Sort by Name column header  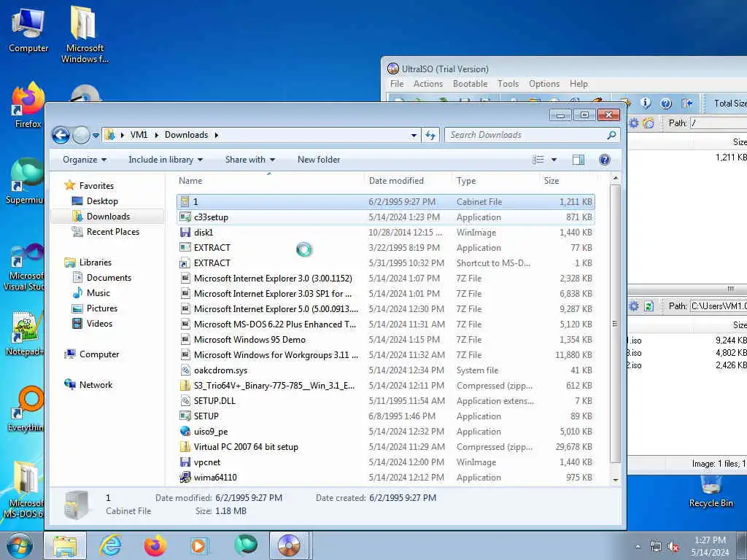point(269,181)
